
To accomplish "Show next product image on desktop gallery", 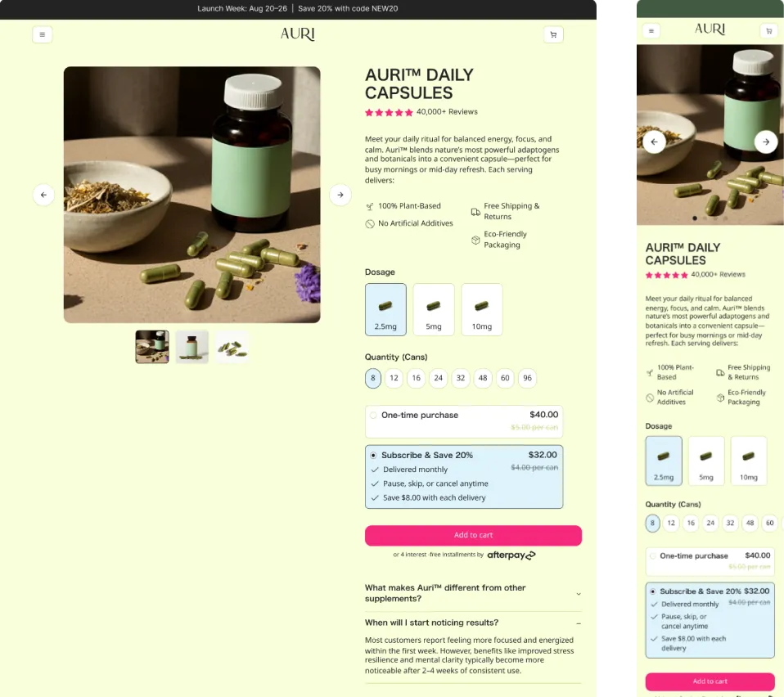I will pos(340,195).
